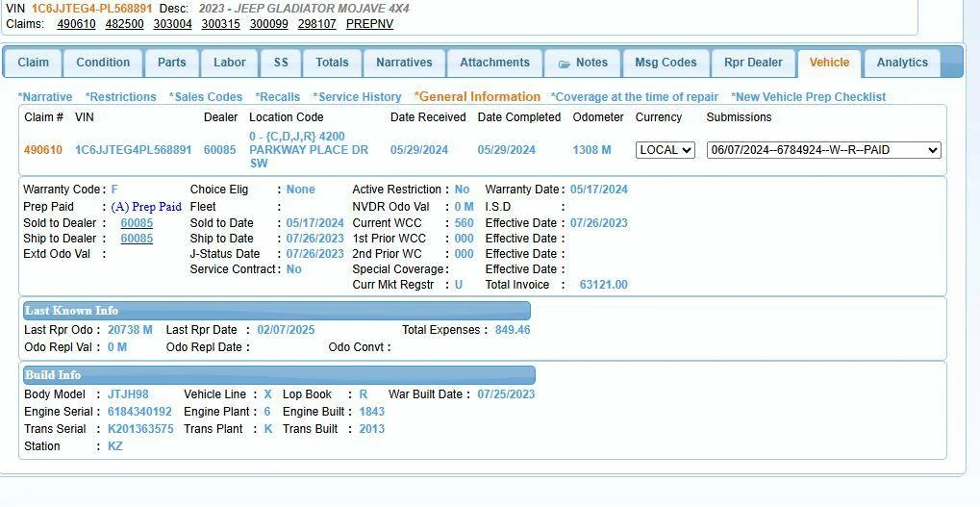Select Total Invoice 63121.00
Image resolution: width=980 pixels, height=507 pixels.
[604, 285]
